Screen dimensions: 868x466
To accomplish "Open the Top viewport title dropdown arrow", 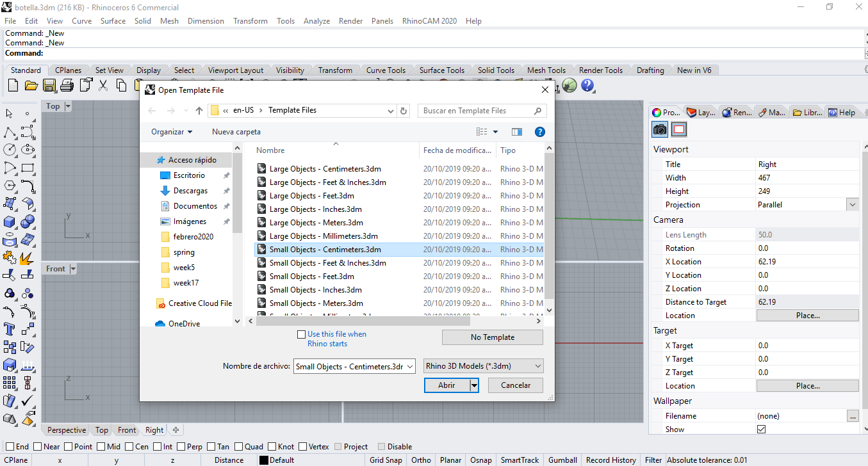I will point(68,106).
